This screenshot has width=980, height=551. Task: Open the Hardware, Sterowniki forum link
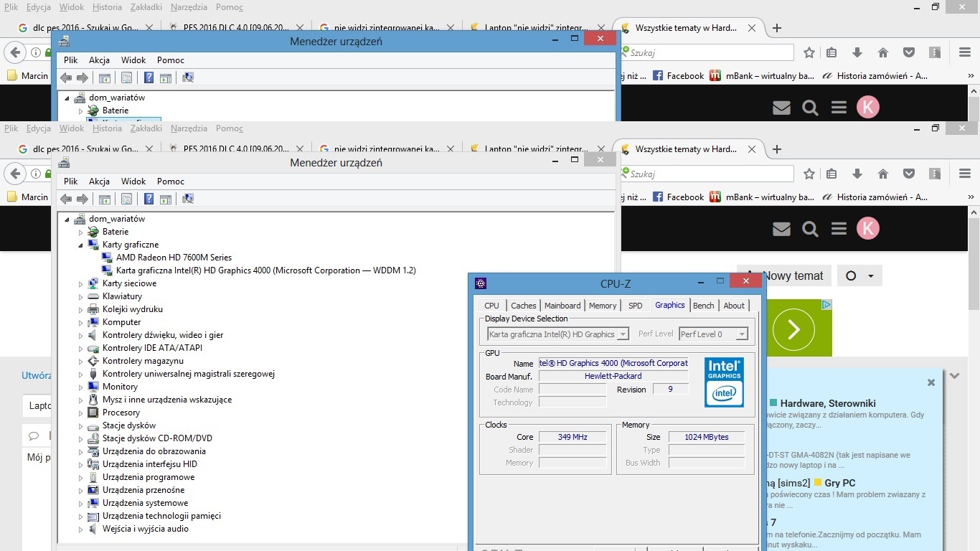tap(828, 403)
